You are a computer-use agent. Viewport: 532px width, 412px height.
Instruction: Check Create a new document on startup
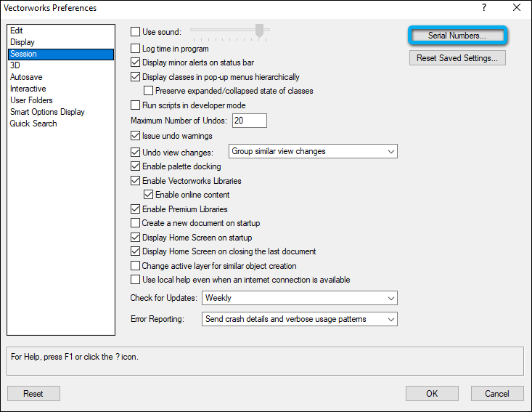(136, 223)
